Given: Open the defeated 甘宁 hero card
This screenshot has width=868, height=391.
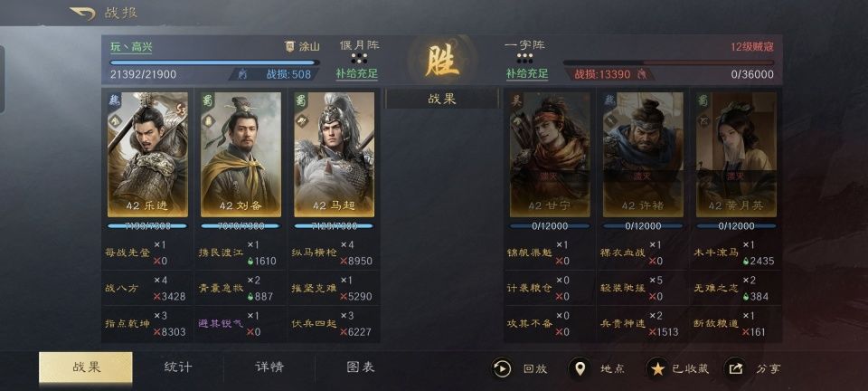Looking at the screenshot, I should tap(550, 155).
